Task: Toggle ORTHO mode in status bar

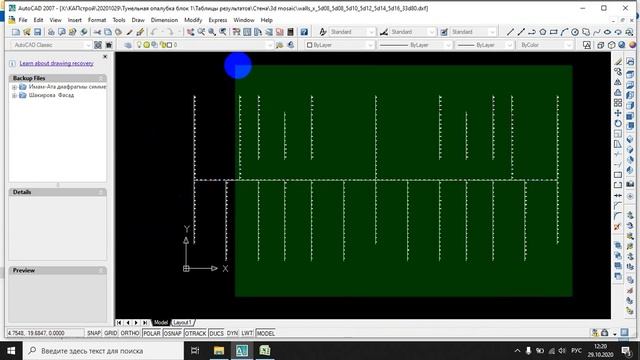Action: click(130, 333)
